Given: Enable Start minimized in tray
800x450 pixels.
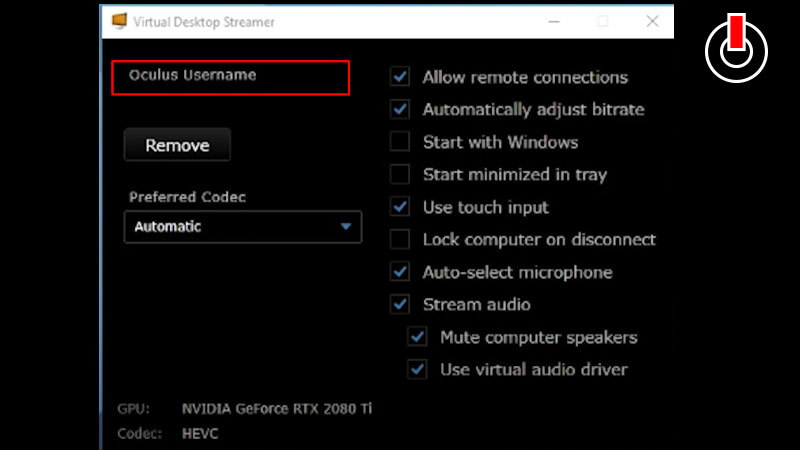Looking at the screenshot, I should click(400, 174).
